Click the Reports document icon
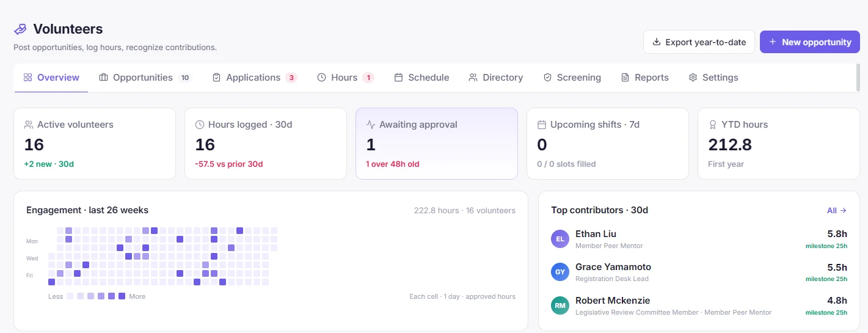868x333 pixels. click(625, 78)
